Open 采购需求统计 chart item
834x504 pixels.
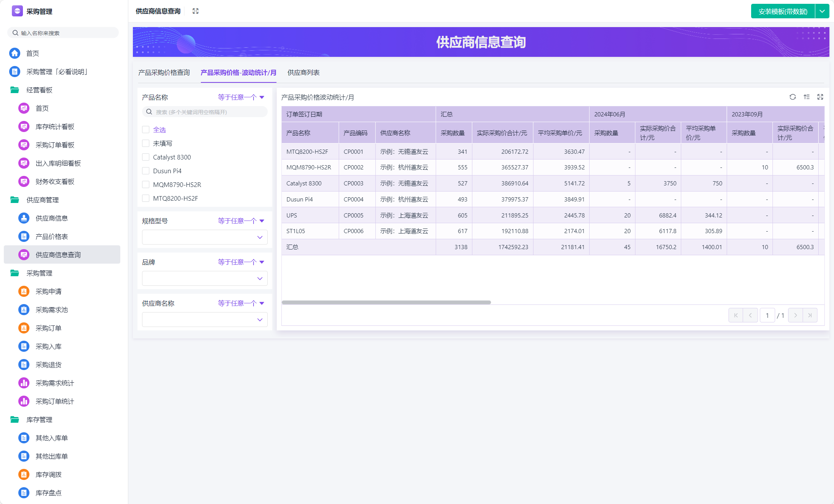(x=55, y=383)
